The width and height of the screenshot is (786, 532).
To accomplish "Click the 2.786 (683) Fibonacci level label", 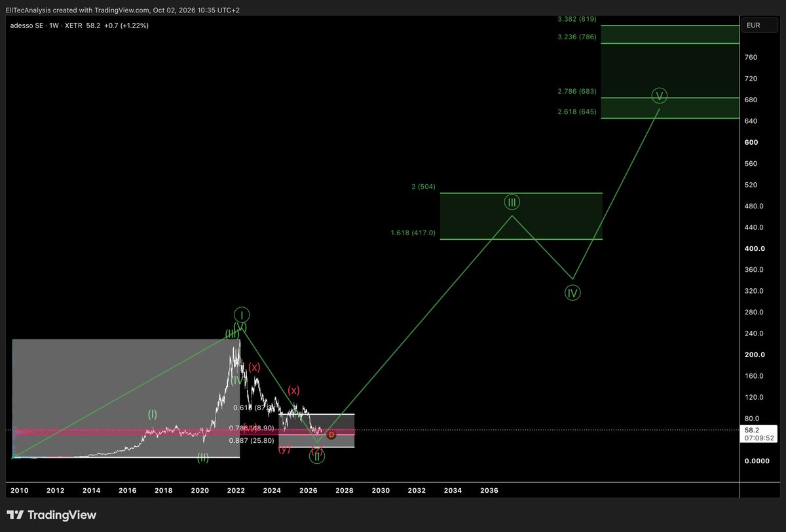I will pos(576,92).
